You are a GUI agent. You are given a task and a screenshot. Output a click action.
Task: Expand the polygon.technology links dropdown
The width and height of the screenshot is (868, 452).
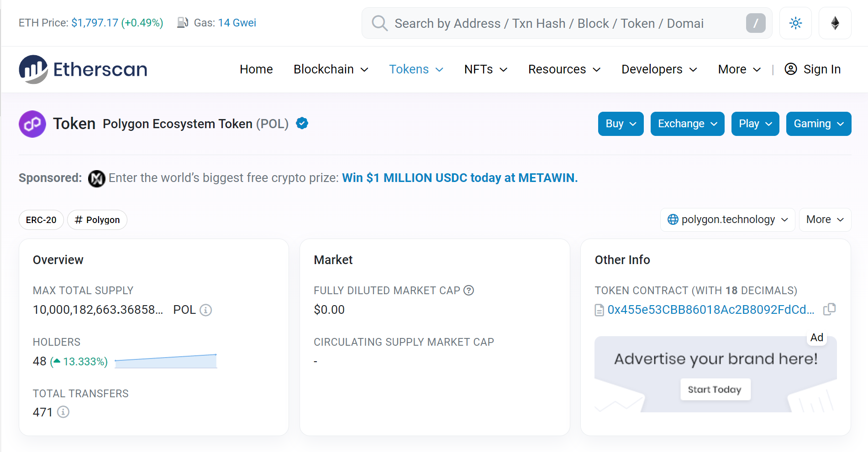click(728, 220)
